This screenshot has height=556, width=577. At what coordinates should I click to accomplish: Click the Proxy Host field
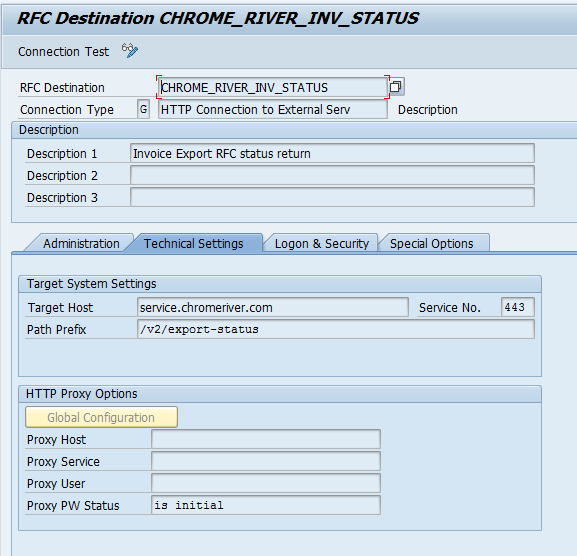[x=266, y=439]
